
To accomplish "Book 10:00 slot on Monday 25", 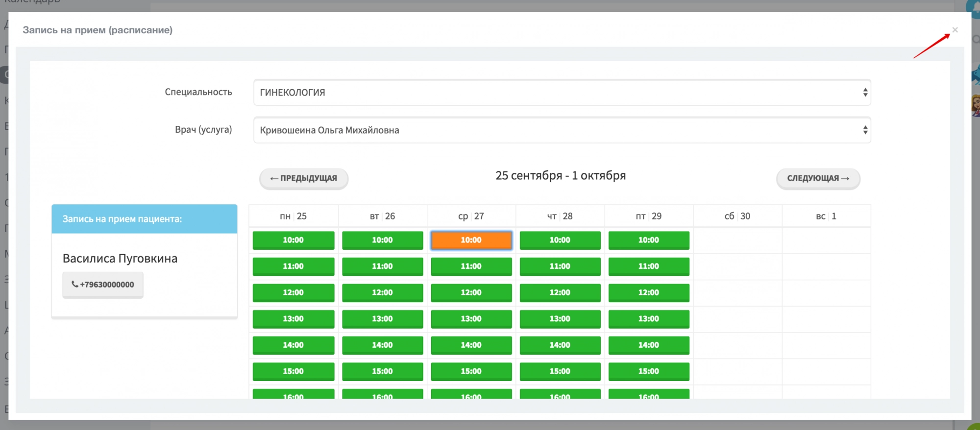I will coord(293,240).
